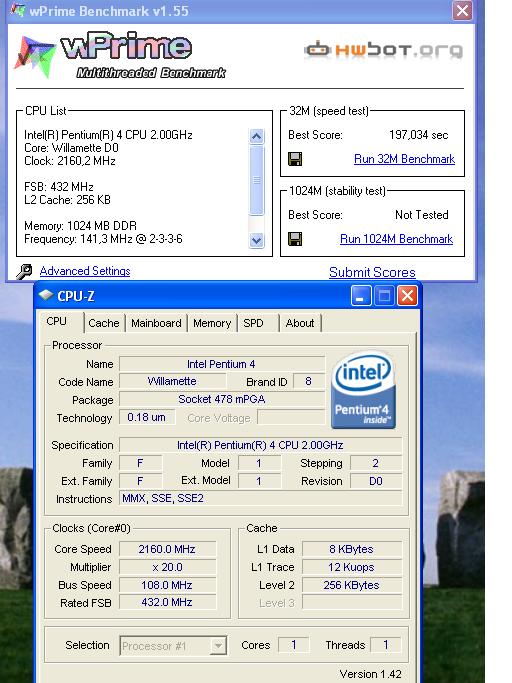Select the CPU tab
512x683 pixels.
point(57,321)
